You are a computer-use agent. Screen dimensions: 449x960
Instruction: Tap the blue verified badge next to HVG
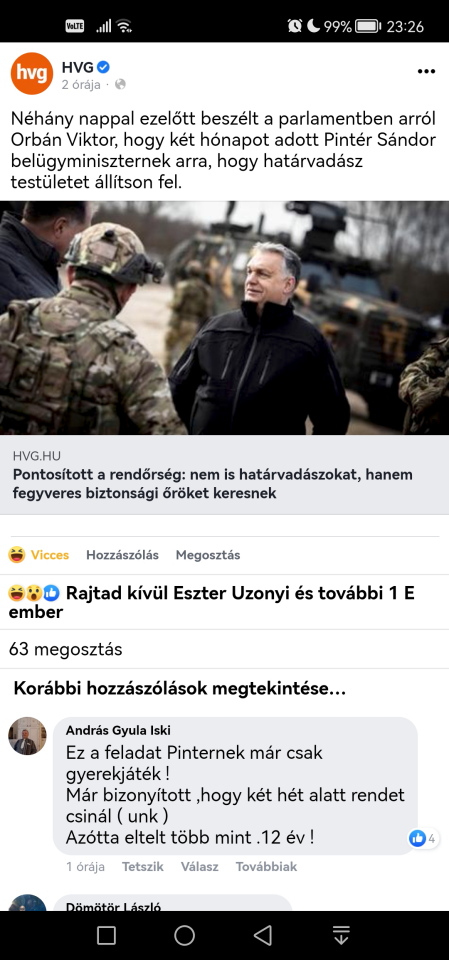[x=104, y=67]
